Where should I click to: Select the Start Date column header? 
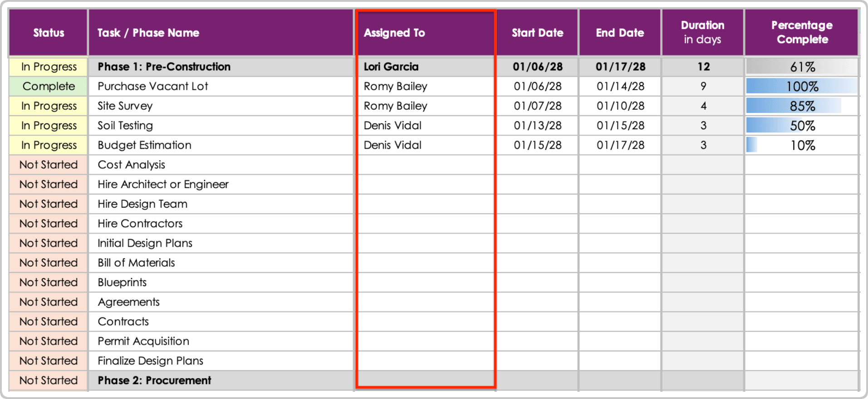537,33
